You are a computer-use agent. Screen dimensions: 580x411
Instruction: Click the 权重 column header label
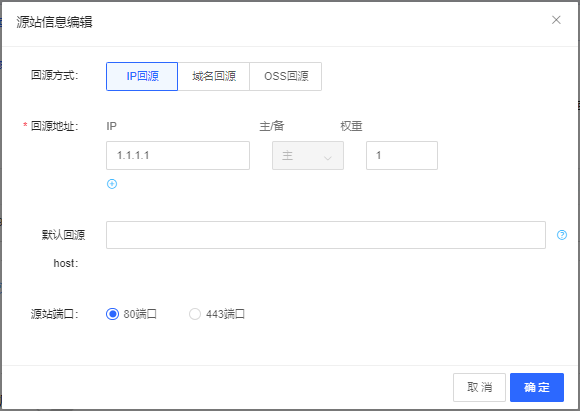[x=351, y=126]
